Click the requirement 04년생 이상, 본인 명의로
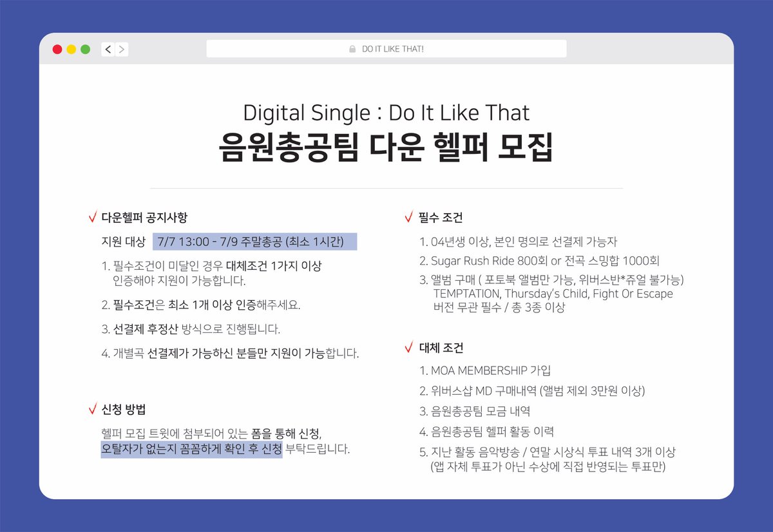 pyautogui.click(x=519, y=242)
